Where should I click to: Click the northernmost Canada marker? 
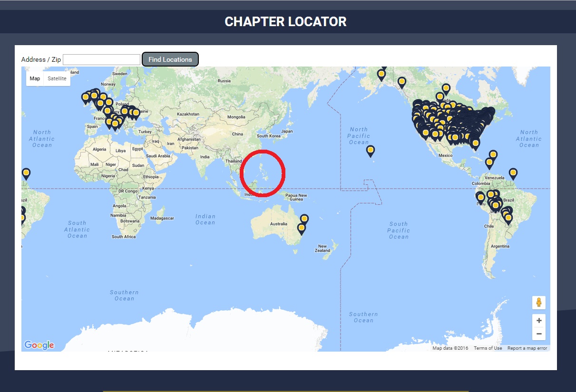tap(446, 88)
